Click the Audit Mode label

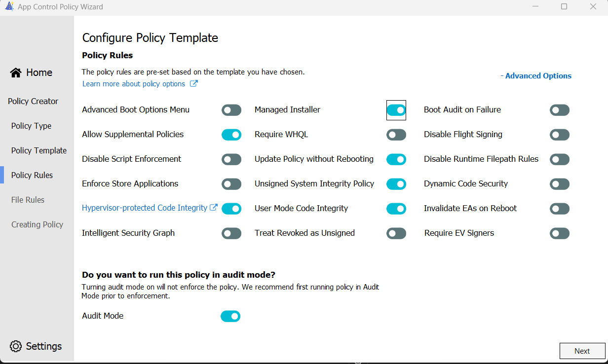point(103,316)
